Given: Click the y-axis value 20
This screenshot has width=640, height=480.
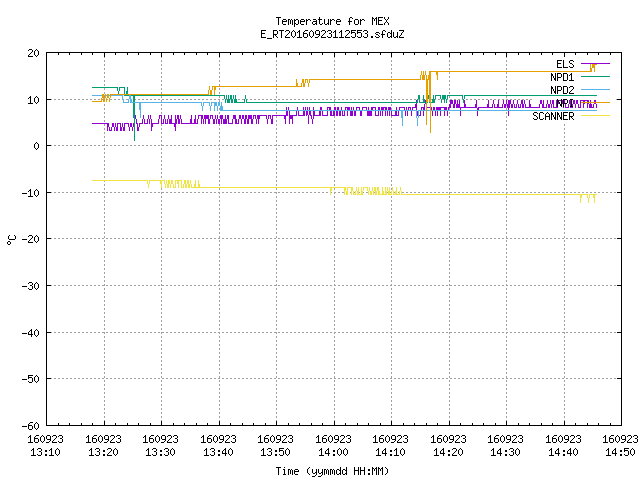Looking at the screenshot, I should 33,53.
